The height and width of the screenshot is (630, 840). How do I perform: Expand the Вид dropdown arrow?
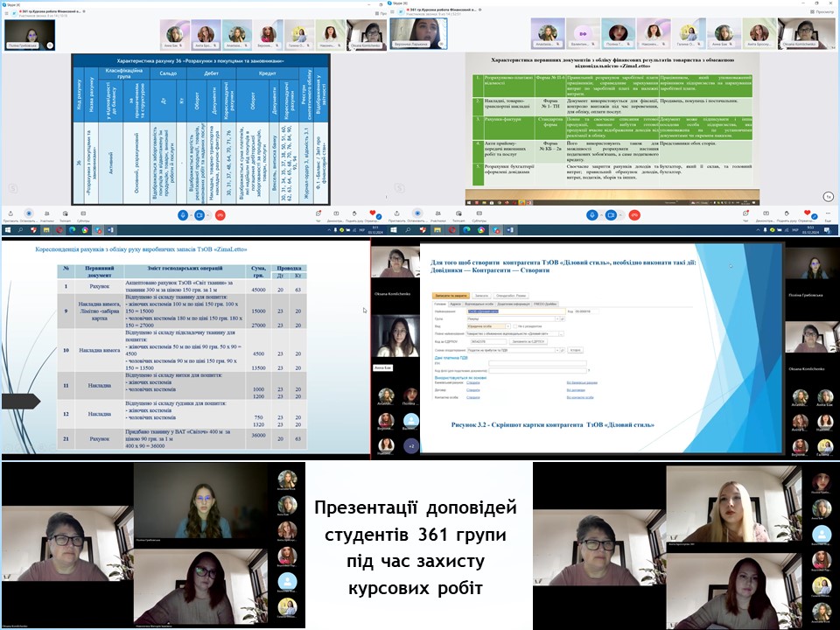[x=507, y=326]
